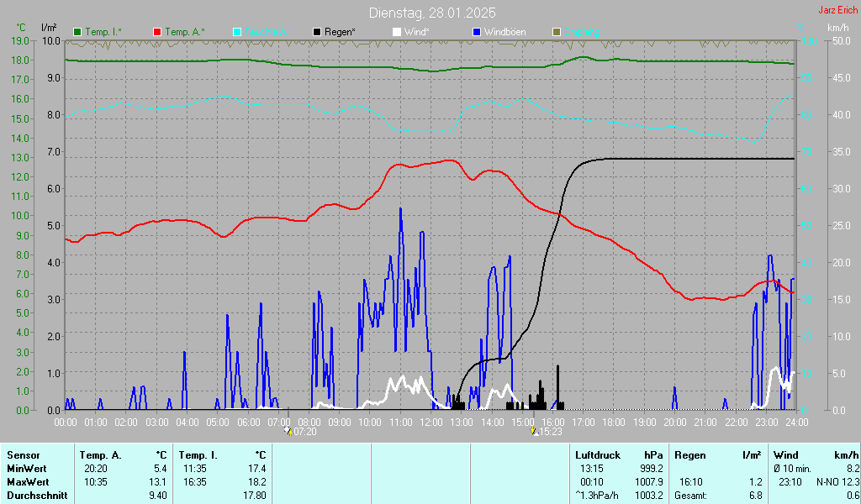Click the rain maximum value '1.2'
The image size is (861, 504).
click(x=756, y=482)
